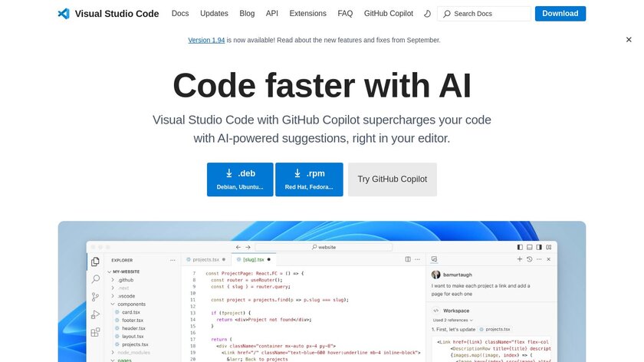The width and height of the screenshot is (644, 362).
Task: Click the bamurtaugh avatar in chat
Action: [435, 275]
